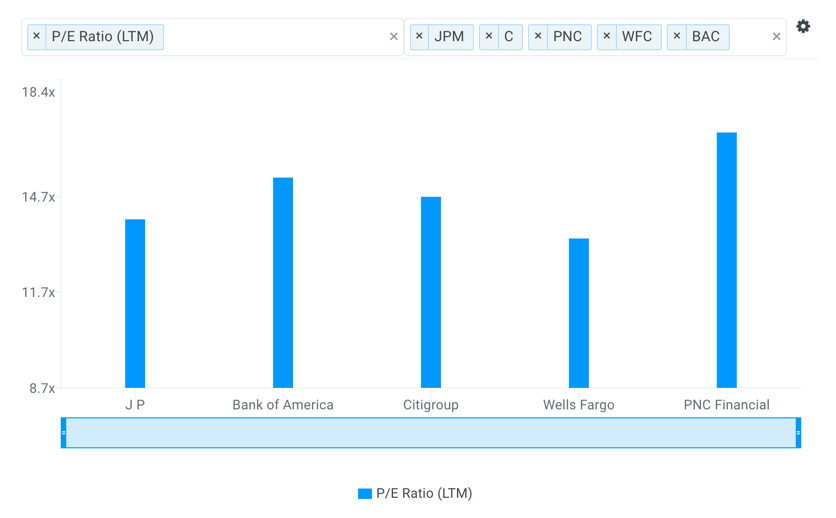Click the Bank of America bar
Image resolution: width=836 pixels, height=518 pixels.
point(283,282)
